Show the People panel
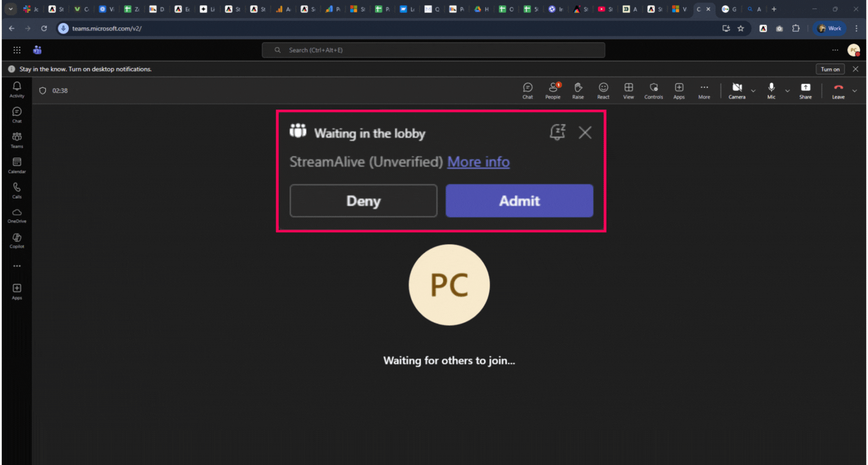This screenshot has width=868, height=465. pyautogui.click(x=553, y=90)
